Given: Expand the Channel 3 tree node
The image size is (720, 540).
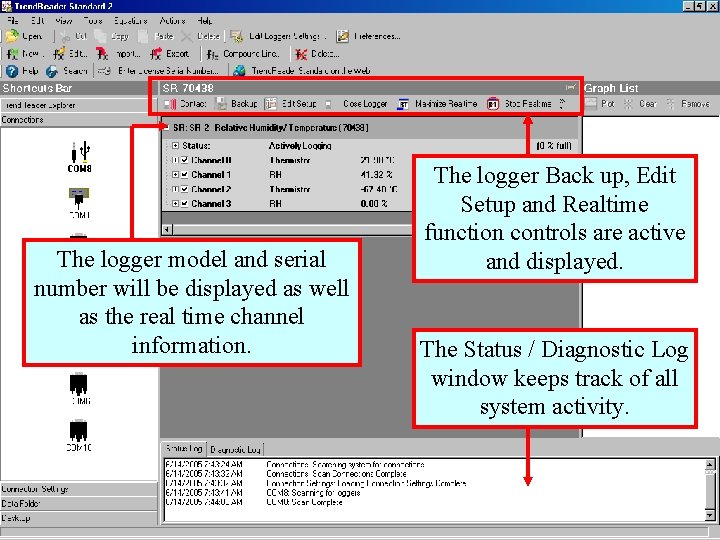Looking at the screenshot, I should (x=175, y=203).
